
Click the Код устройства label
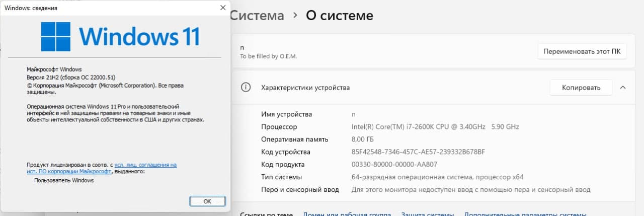286,152
